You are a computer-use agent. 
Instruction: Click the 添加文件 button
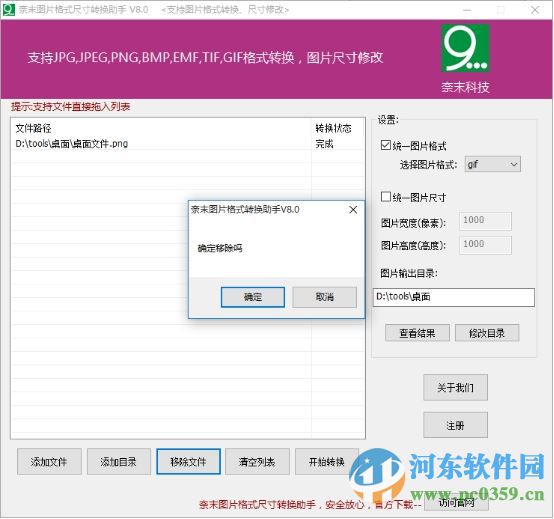[x=49, y=461]
